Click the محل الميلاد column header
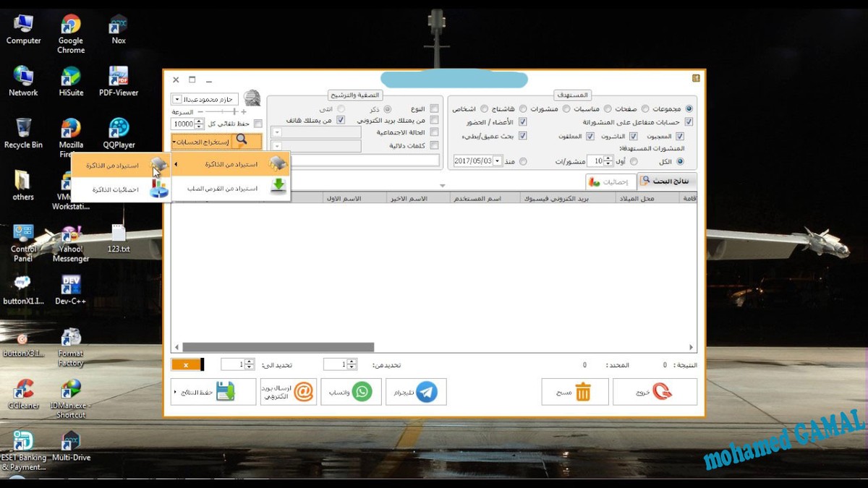Screen dimensions: 868x488 tap(647, 197)
